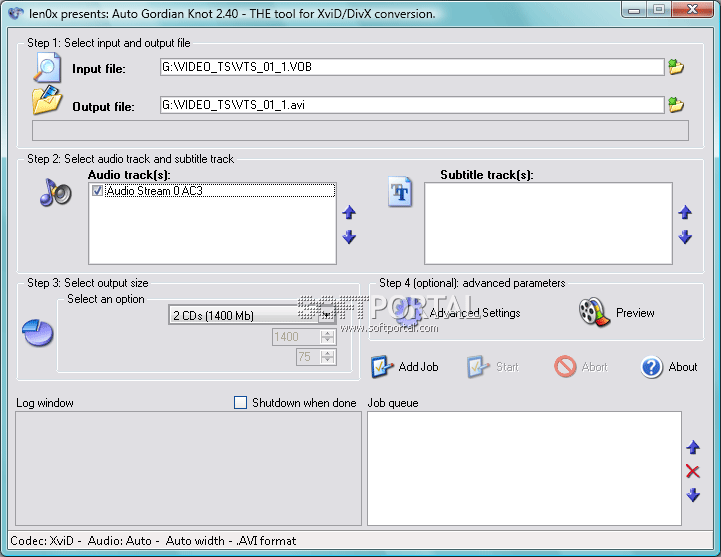Screen dimensions: 721x557
Task: Remove job with red X icon
Action: [x=692, y=471]
